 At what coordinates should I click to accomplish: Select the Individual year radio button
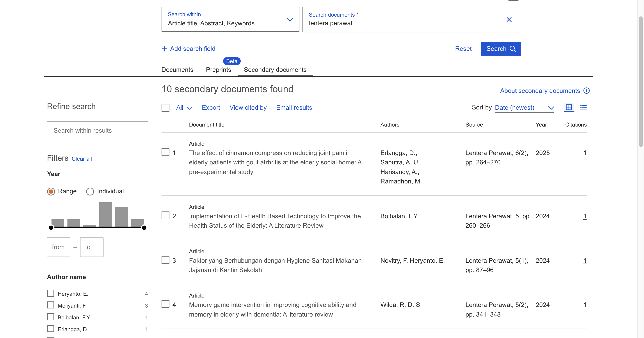pyautogui.click(x=90, y=192)
